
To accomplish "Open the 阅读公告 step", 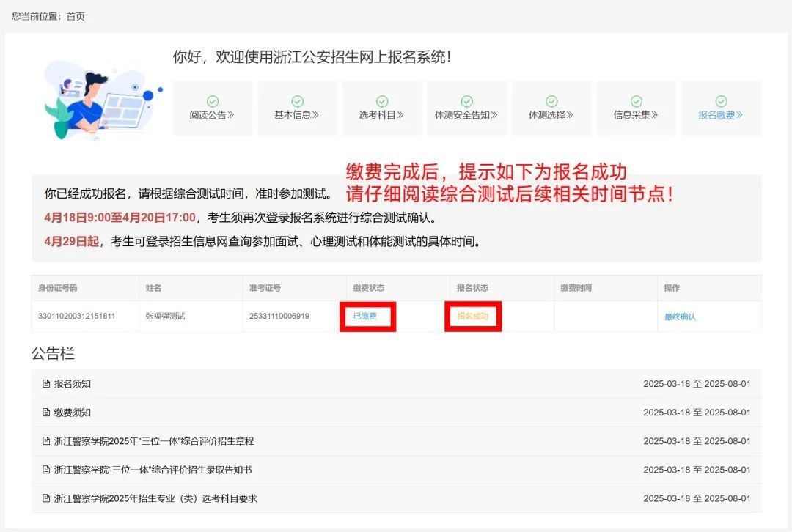I will pos(212,108).
